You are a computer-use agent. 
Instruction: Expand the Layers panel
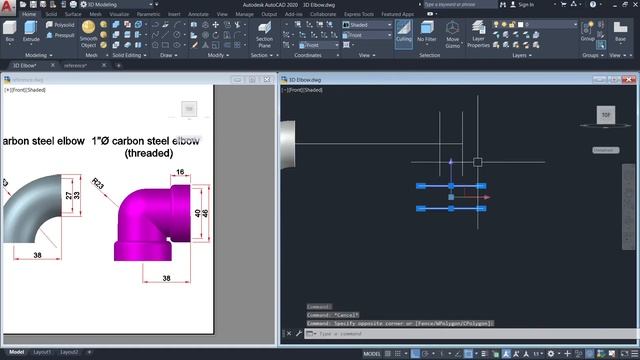[x=522, y=55]
